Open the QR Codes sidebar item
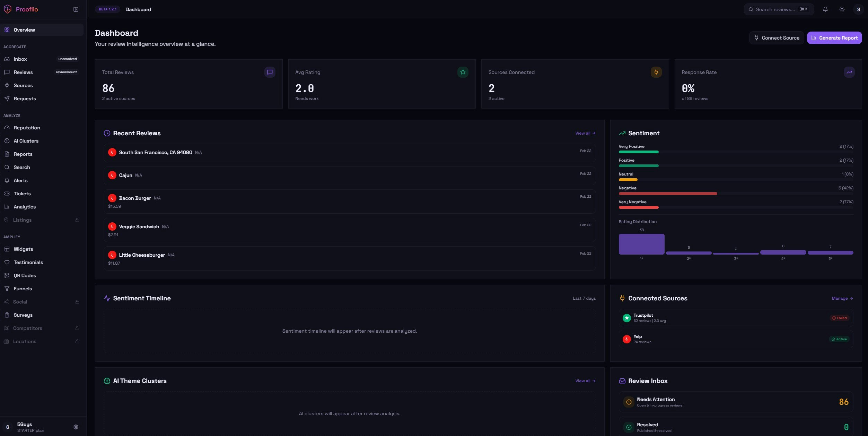 (x=25, y=275)
